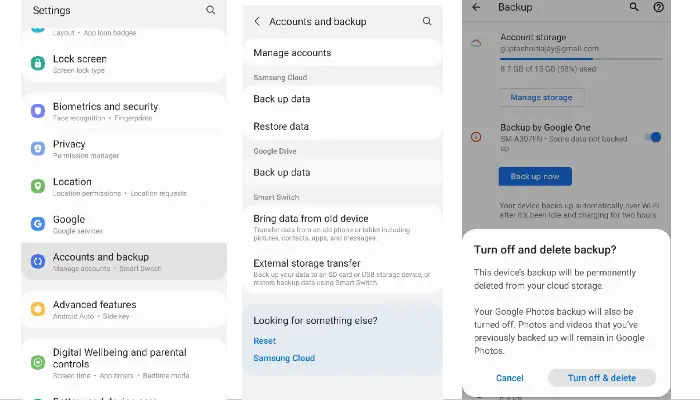Select Restore data under Samsung Cloud
The width and height of the screenshot is (700, 400).
tap(342, 126)
